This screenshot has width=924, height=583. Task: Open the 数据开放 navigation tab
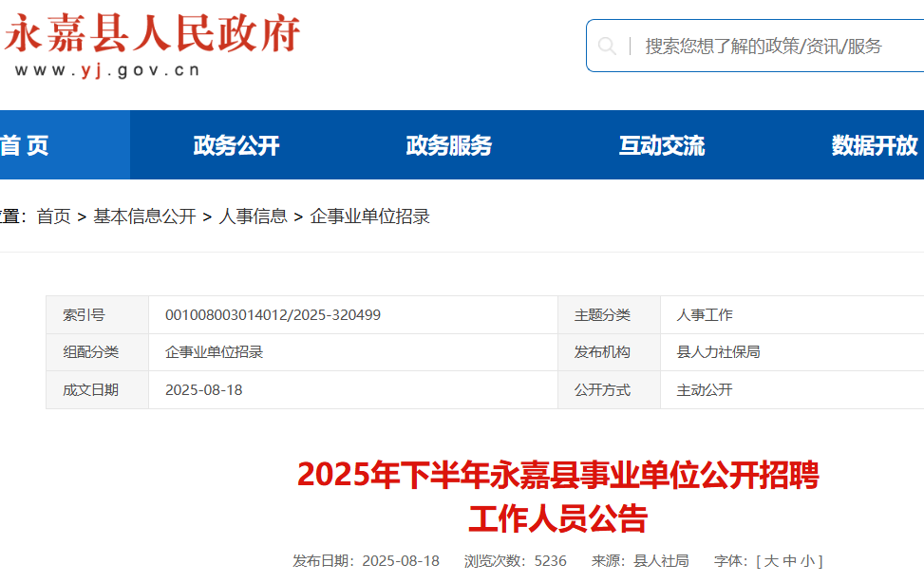[x=875, y=145]
